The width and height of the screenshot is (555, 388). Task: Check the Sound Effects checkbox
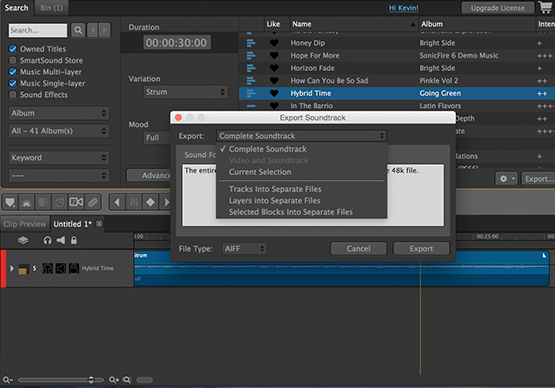13,95
